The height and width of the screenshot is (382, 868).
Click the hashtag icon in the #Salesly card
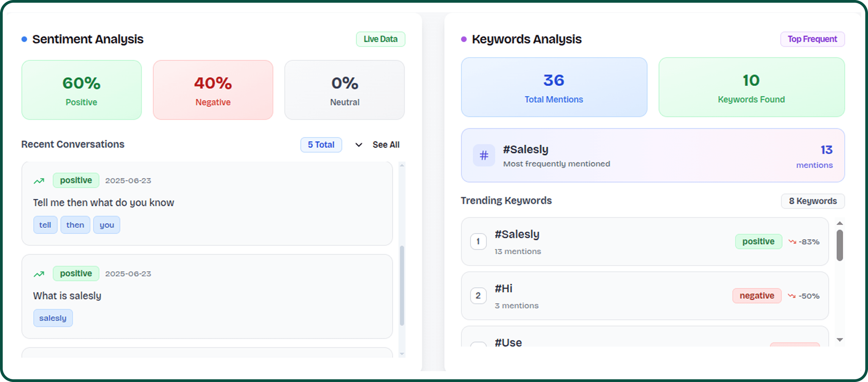coord(483,155)
